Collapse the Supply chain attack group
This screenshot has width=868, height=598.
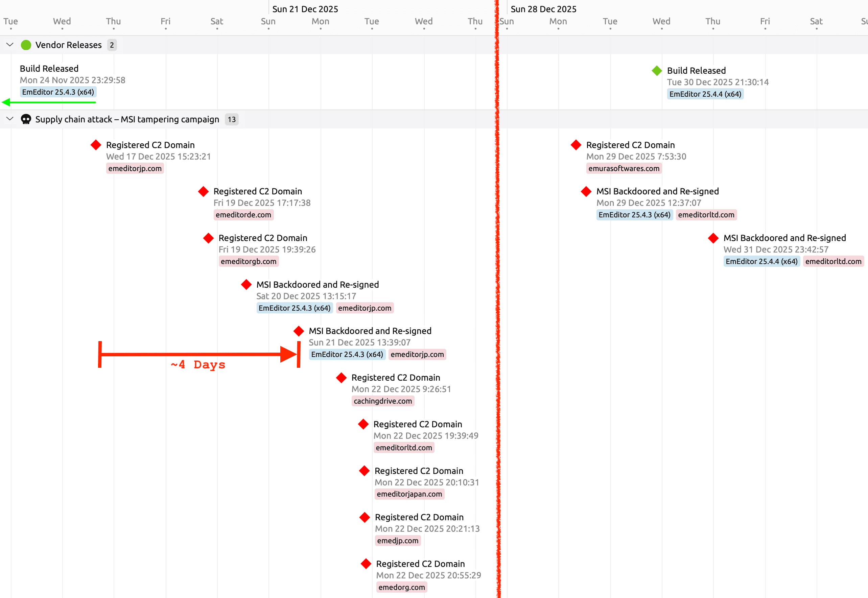(10, 119)
